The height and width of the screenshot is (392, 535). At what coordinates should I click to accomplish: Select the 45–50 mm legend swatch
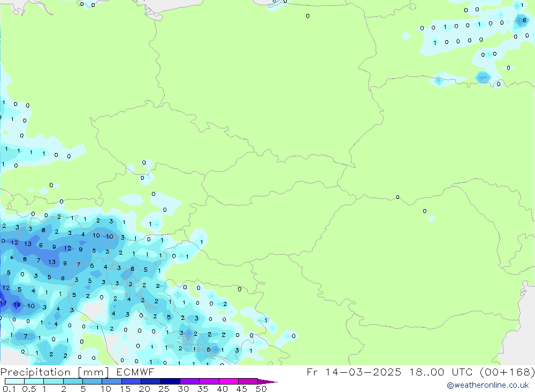[x=248, y=381]
